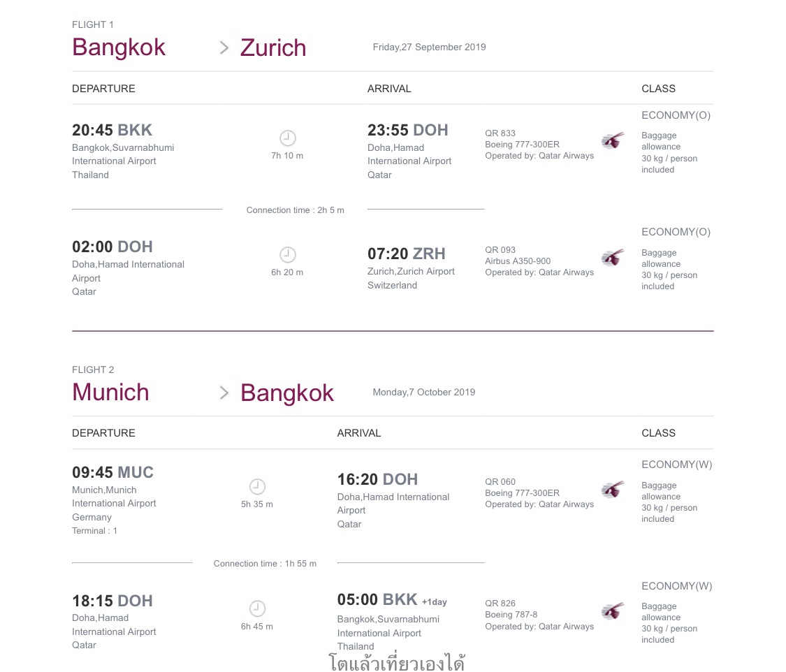Select the Zurich destination heading
This screenshot has height=672, width=786.
(273, 48)
